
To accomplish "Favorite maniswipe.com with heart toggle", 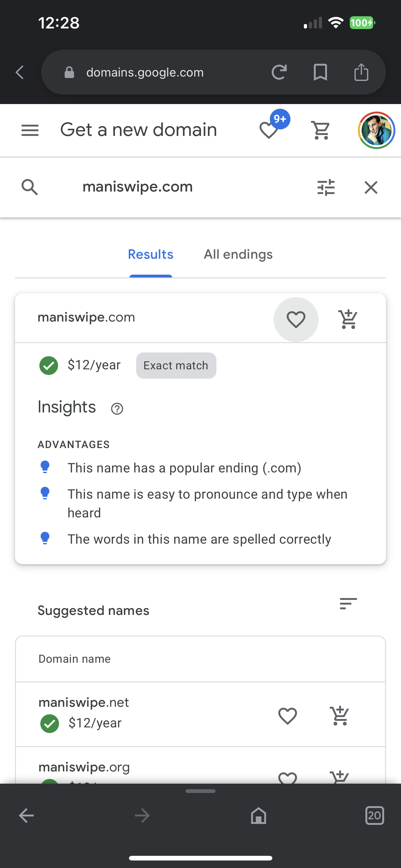I will click(296, 319).
